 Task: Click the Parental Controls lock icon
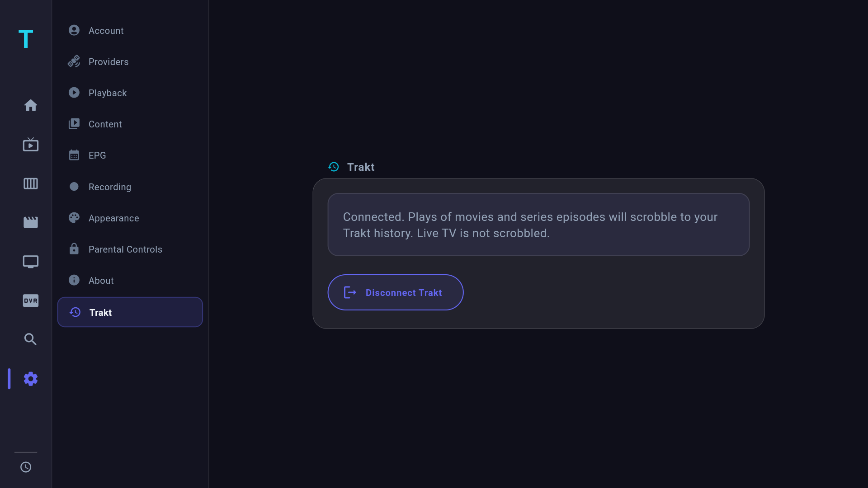click(74, 249)
